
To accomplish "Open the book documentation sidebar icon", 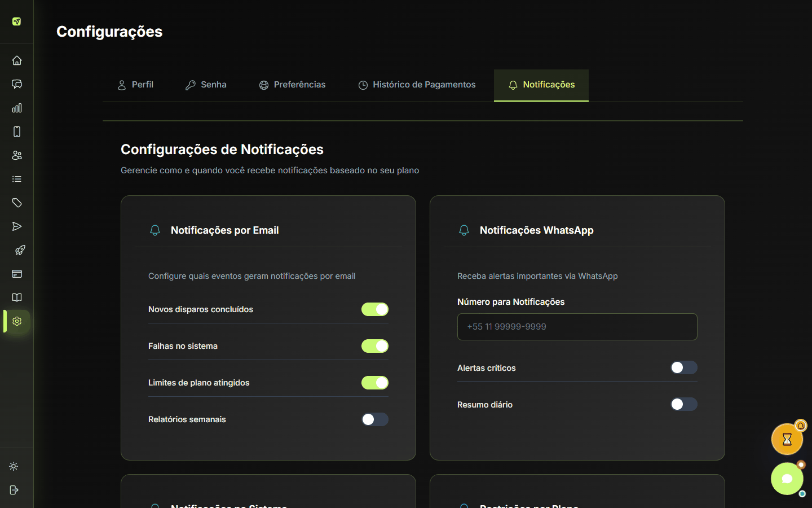I will point(17,297).
